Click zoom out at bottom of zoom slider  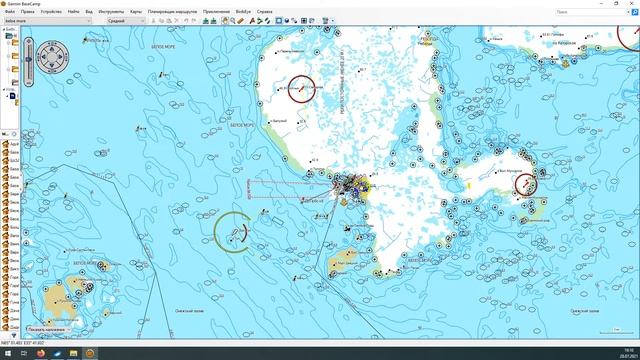(x=29, y=82)
